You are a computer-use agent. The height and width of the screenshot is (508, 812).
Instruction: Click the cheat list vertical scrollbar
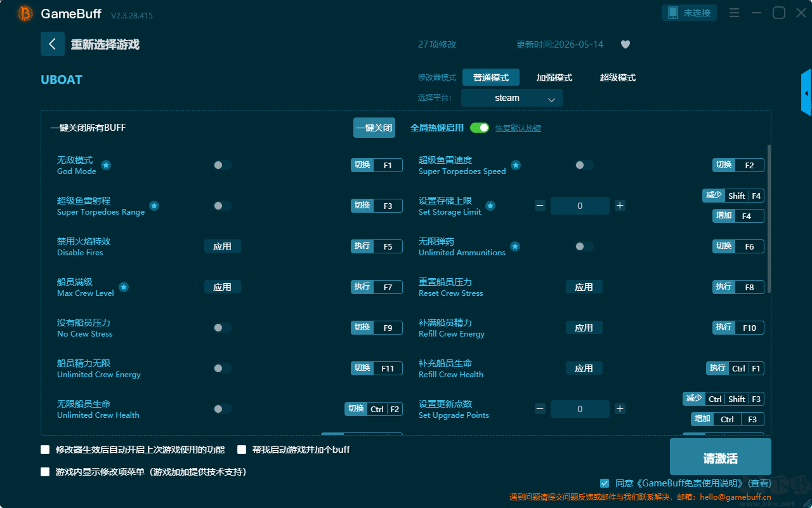click(769, 219)
